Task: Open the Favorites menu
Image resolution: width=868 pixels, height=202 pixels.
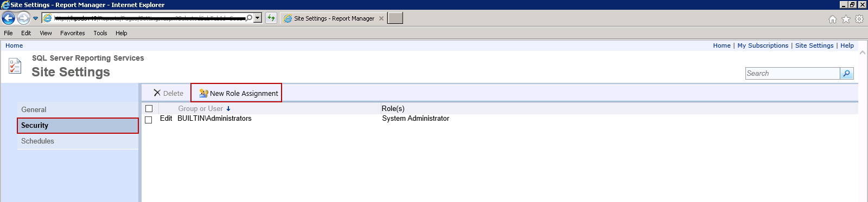Action: 73,33
